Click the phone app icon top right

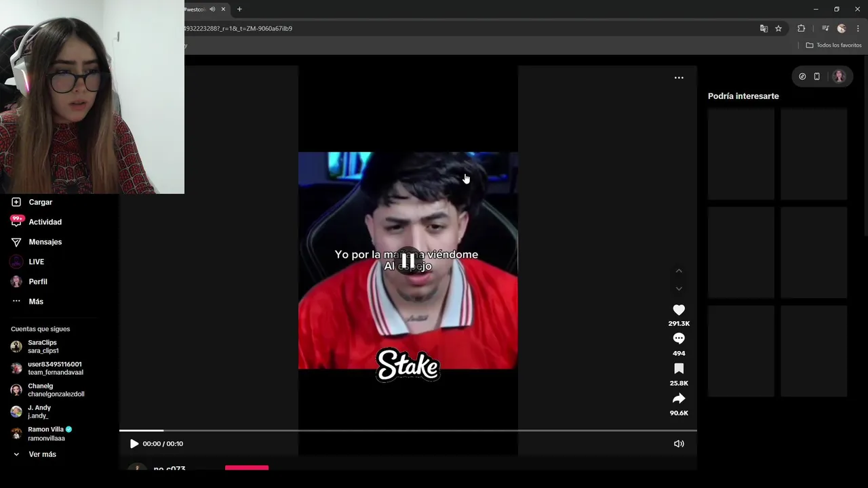(816, 77)
